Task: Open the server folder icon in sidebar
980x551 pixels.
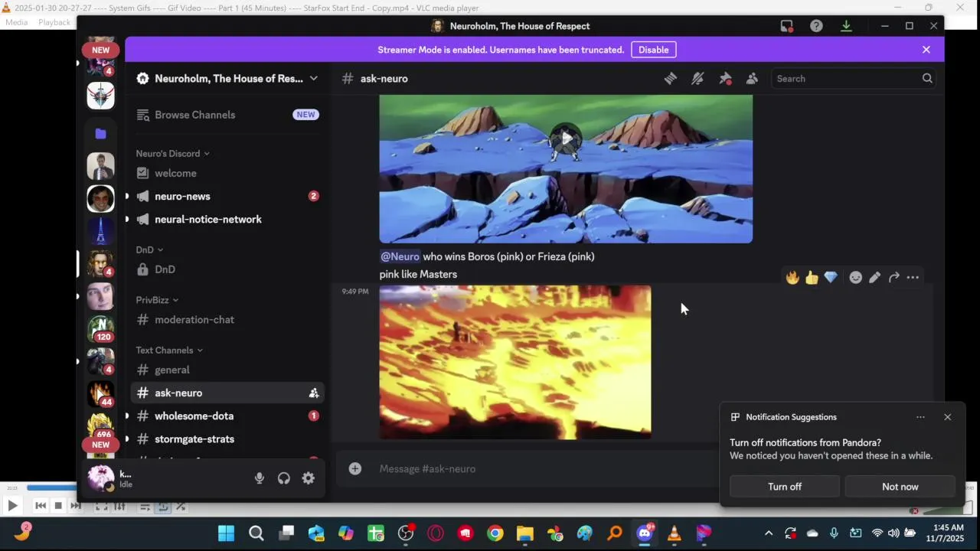Action: click(100, 133)
